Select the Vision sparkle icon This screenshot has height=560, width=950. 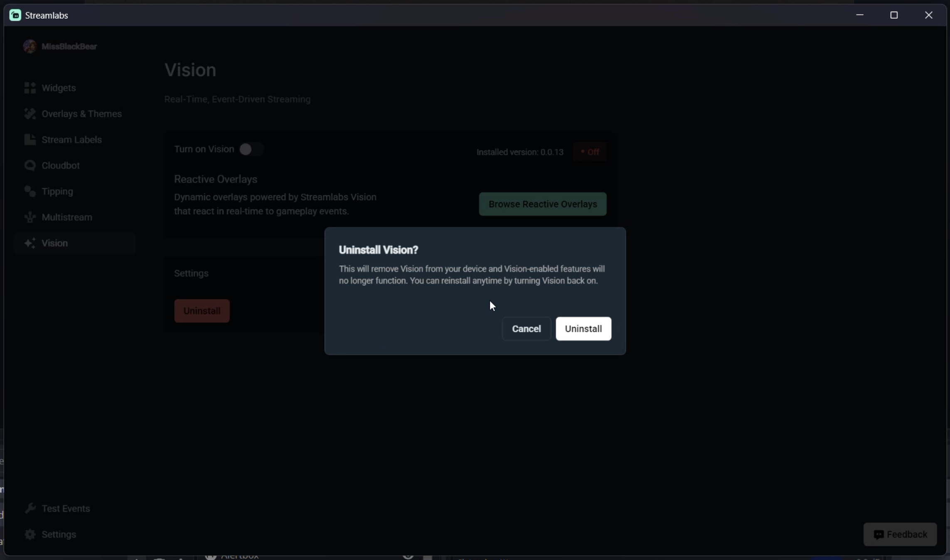click(30, 243)
